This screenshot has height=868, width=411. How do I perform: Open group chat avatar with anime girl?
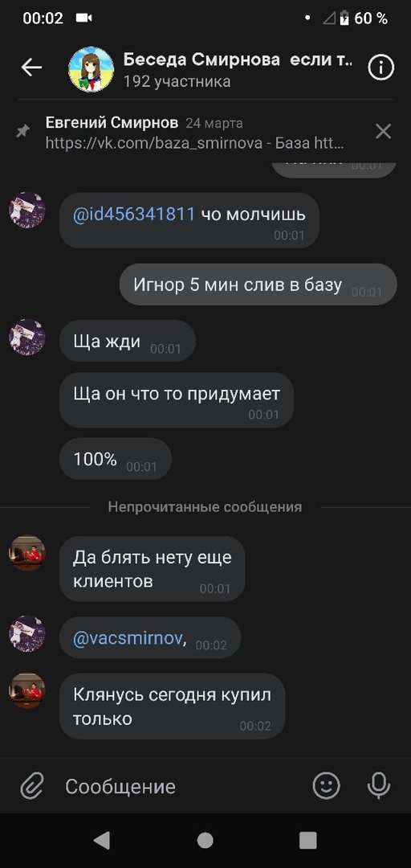92,69
